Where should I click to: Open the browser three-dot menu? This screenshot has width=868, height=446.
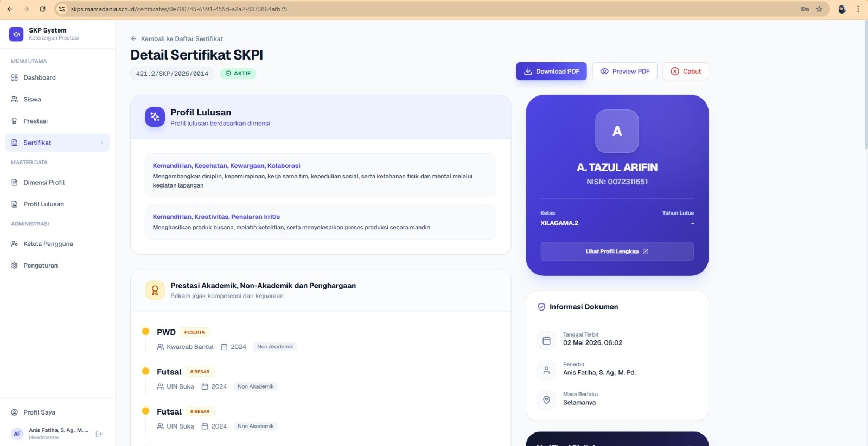(858, 9)
